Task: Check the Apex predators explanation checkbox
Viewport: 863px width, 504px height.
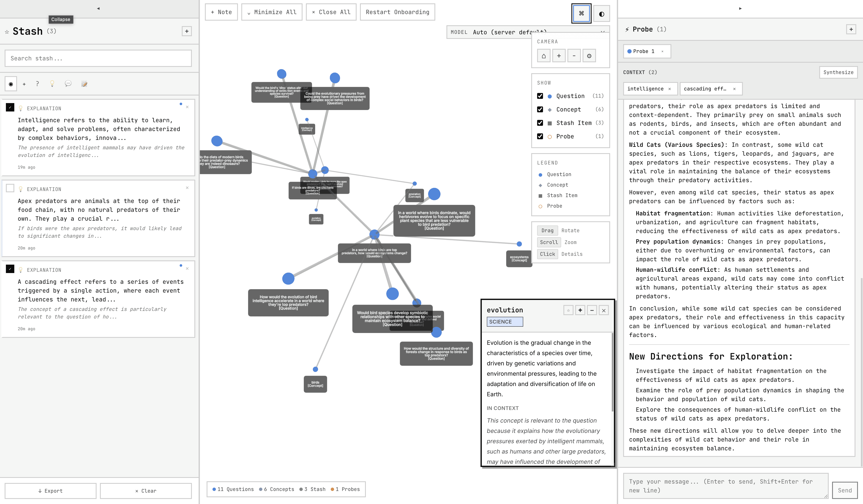Action: click(x=10, y=188)
